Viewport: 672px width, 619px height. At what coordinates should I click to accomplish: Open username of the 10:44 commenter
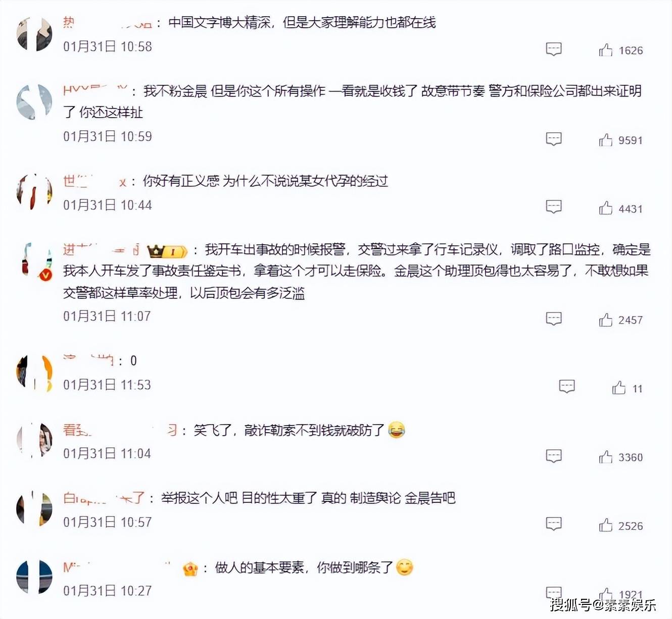[x=95, y=181]
